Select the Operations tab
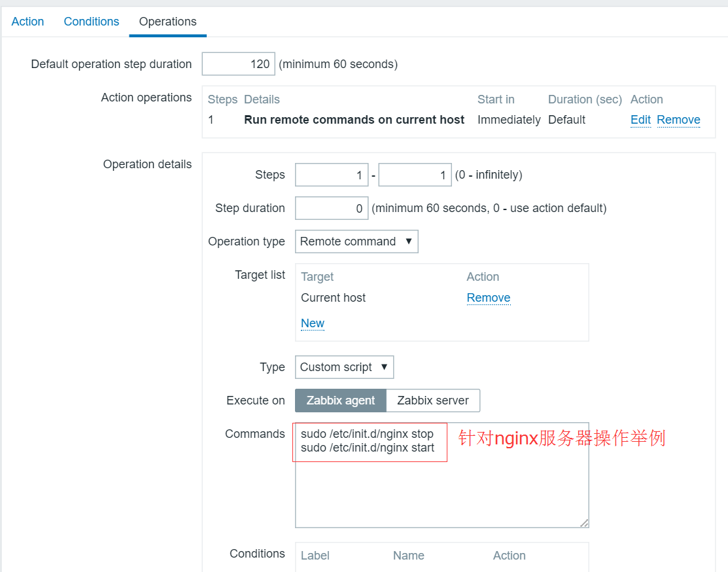Screen dimensions: 728x572 pos(167,22)
